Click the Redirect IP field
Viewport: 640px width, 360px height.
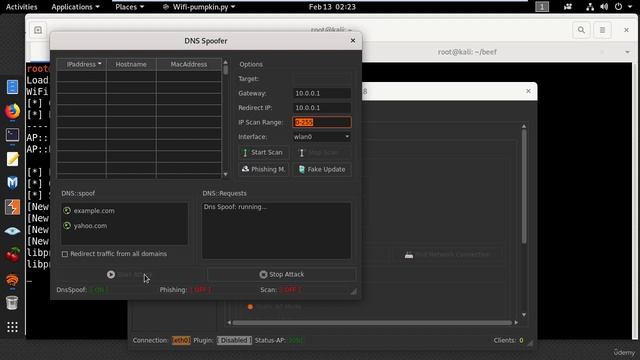322,108
